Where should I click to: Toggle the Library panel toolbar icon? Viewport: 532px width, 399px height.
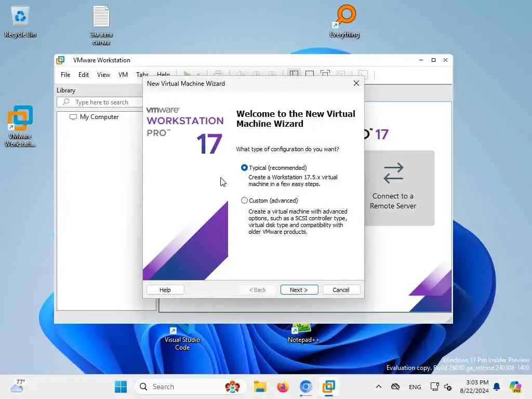pyautogui.click(x=294, y=74)
